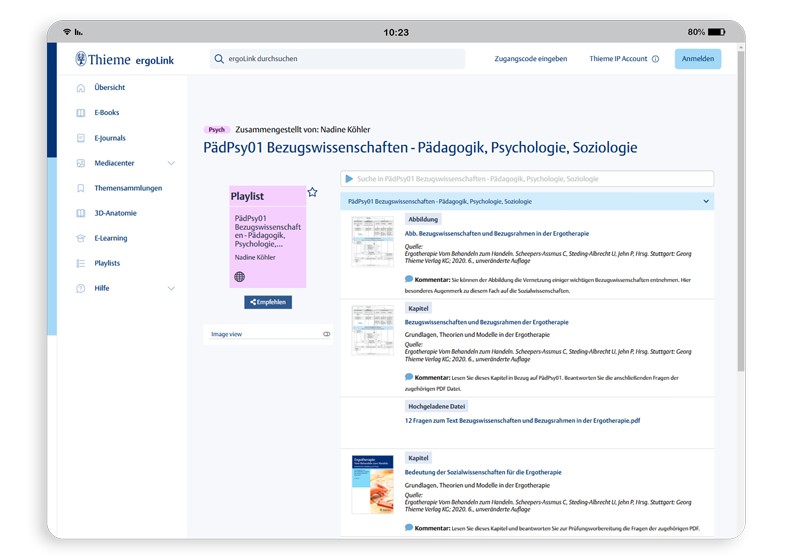
Task: Click the Abbildung label tag
Action: click(x=423, y=219)
